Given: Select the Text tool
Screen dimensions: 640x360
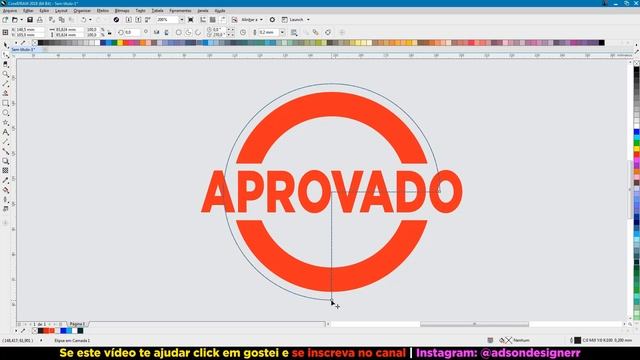Looking at the screenshot, I should tap(6, 132).
